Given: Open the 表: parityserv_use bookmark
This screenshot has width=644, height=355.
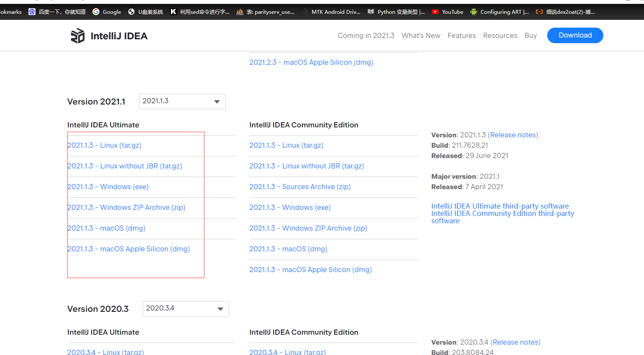Looking at the screenshot, I should tap(265, 12).
